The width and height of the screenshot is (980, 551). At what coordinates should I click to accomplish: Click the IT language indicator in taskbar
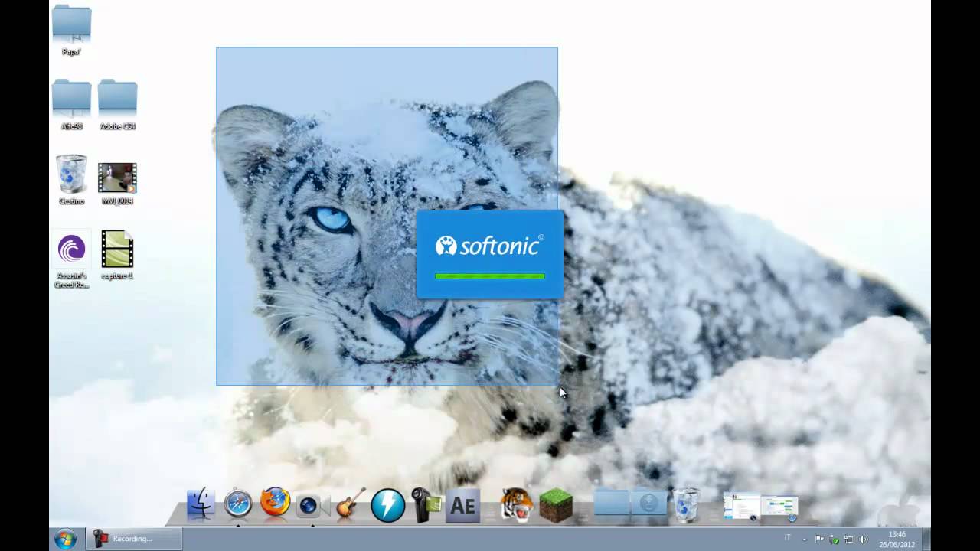coord(787,539)
